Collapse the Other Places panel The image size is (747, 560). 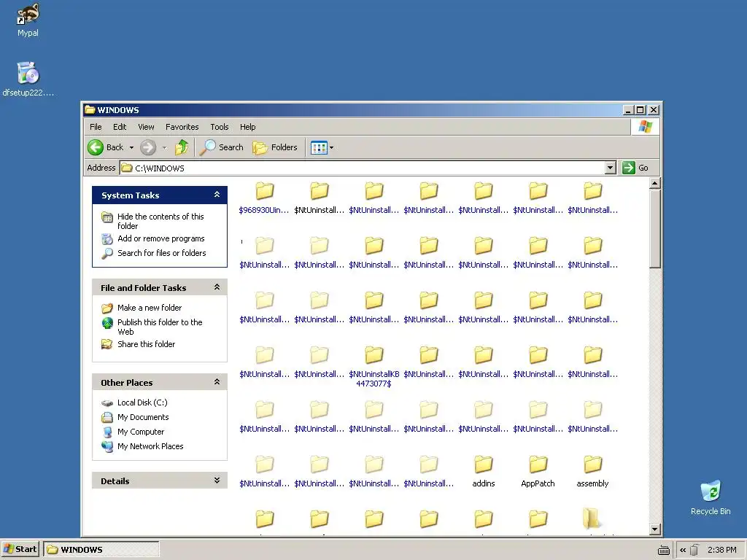point(217,382)
